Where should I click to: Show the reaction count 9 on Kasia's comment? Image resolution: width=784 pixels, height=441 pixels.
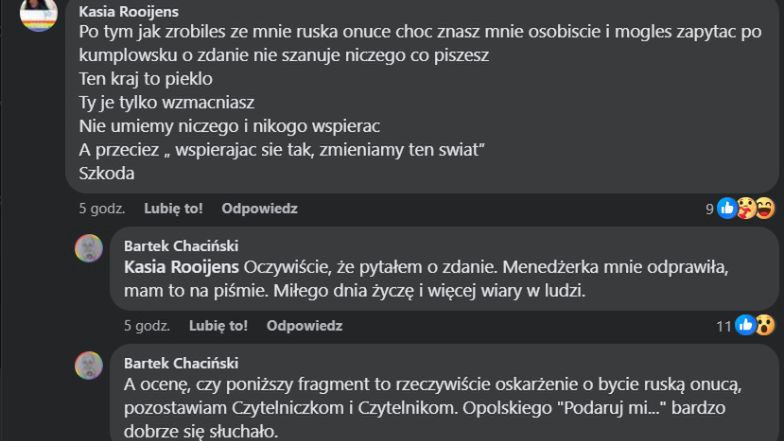pos(709,209)
